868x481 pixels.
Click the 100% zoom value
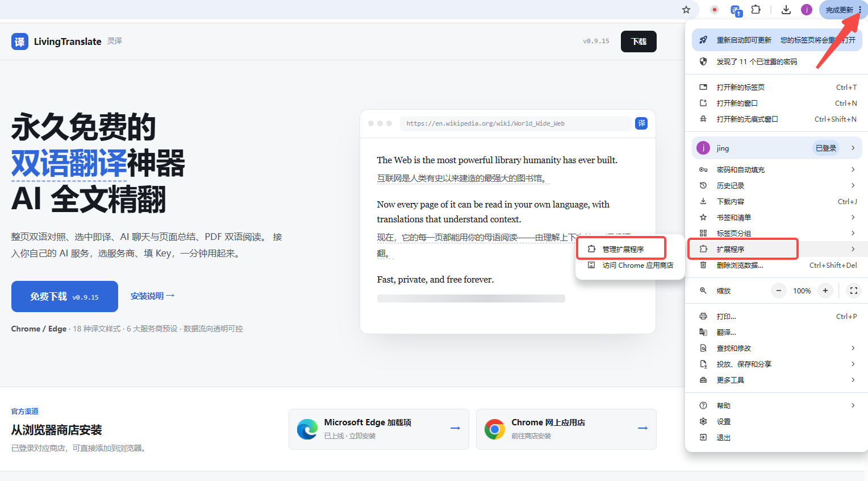pyautogui.click(x=802, y=291)
